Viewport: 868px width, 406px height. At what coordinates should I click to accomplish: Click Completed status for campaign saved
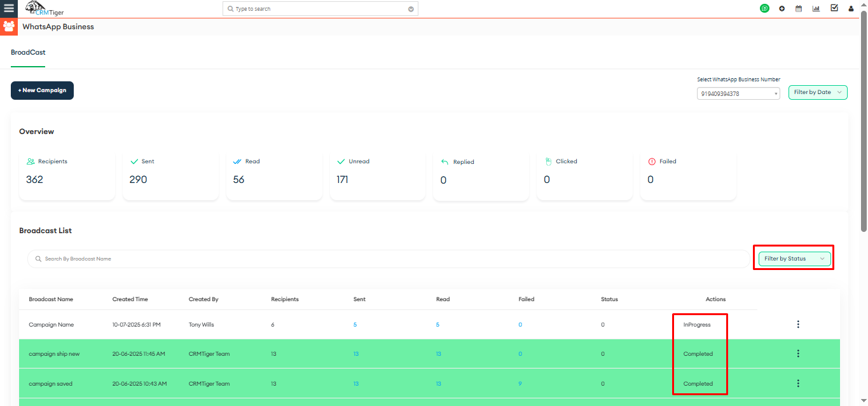tap(698, 384)
